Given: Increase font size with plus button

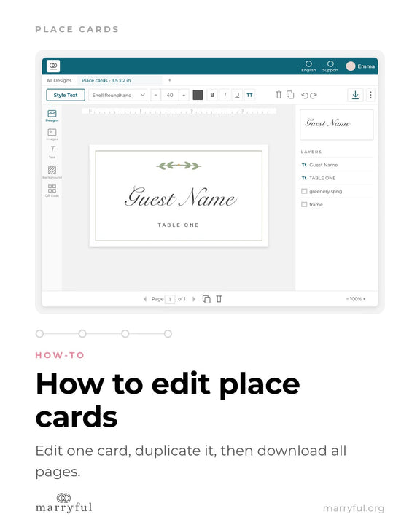Looking at the screenshot, I should [184, 95].
